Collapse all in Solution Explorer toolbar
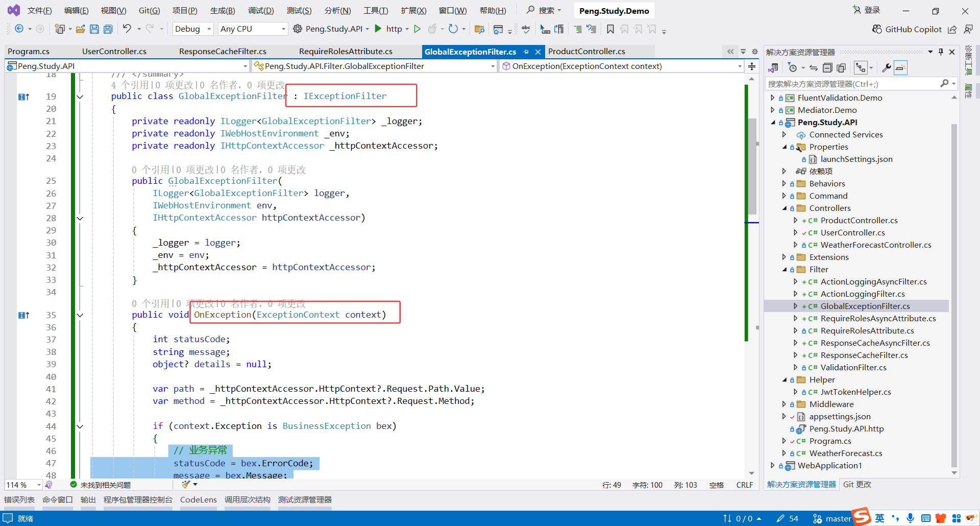Screen dimensions: 980x526 tap(827, 68)
